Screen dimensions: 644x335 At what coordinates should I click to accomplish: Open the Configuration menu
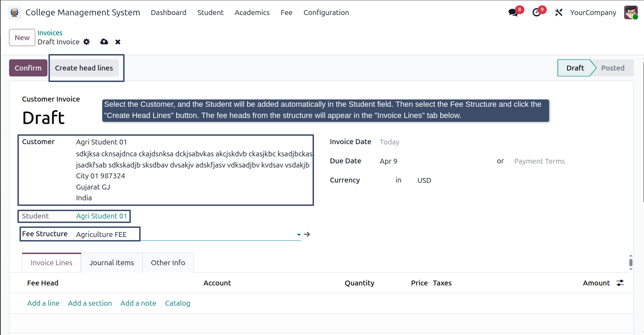(326, 13)
